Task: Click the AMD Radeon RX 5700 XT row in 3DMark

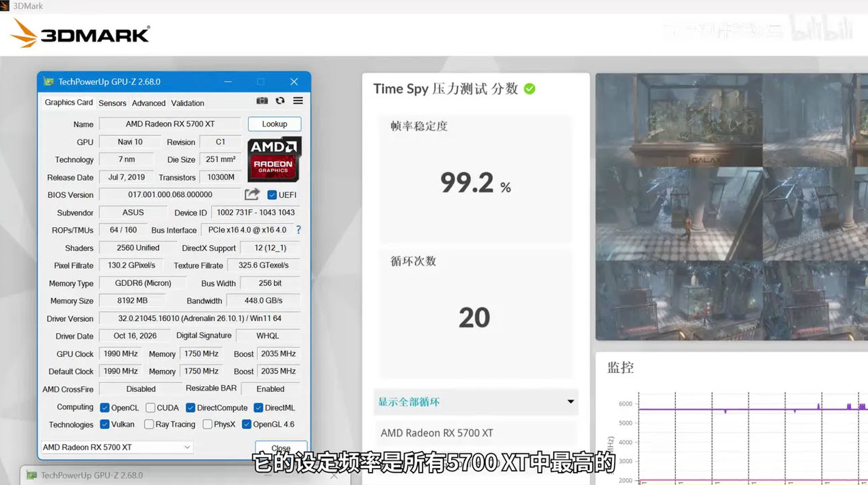Action: coord(476,433)
